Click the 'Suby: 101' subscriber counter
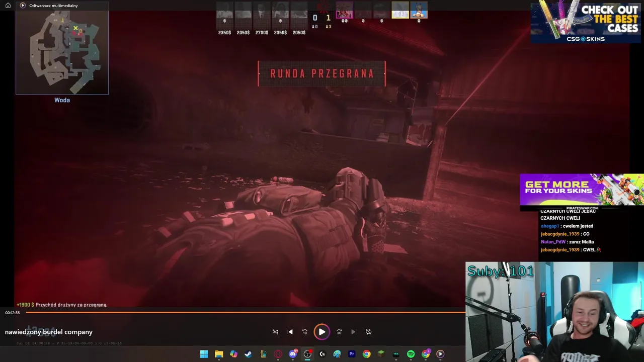This screenshot has height=362, width=644. (x=500, y=271)
